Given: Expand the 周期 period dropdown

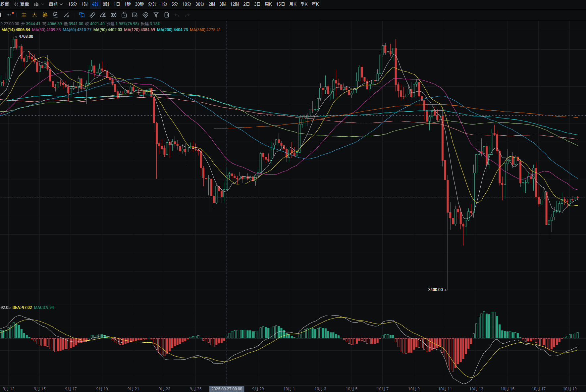Looking at the screenshot, I should pos(55,4).
